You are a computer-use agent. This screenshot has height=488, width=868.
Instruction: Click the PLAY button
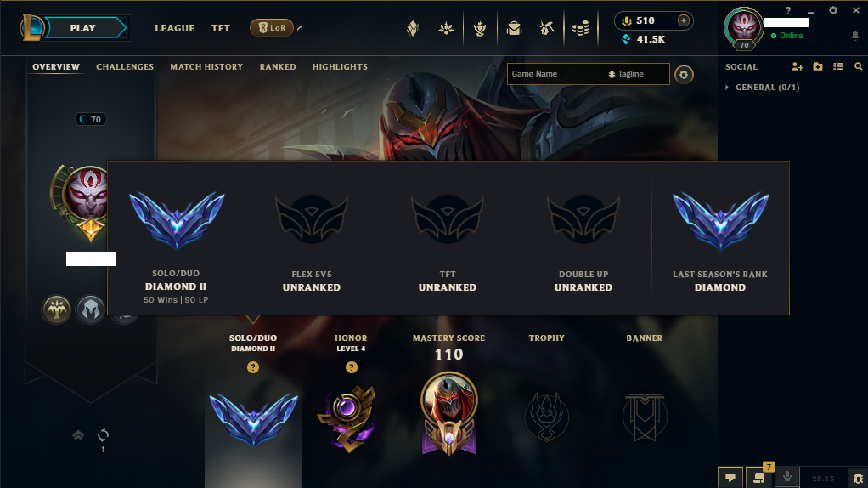[x=83, y=28]
